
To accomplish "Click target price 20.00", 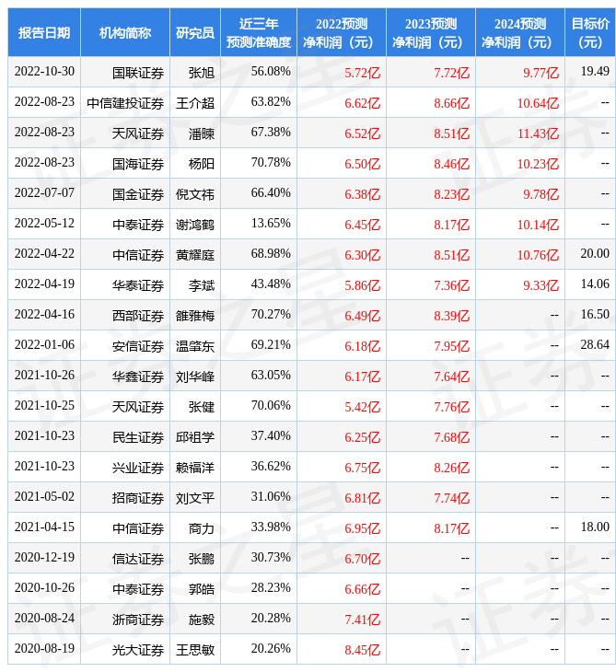I will (x=595, y=254).
